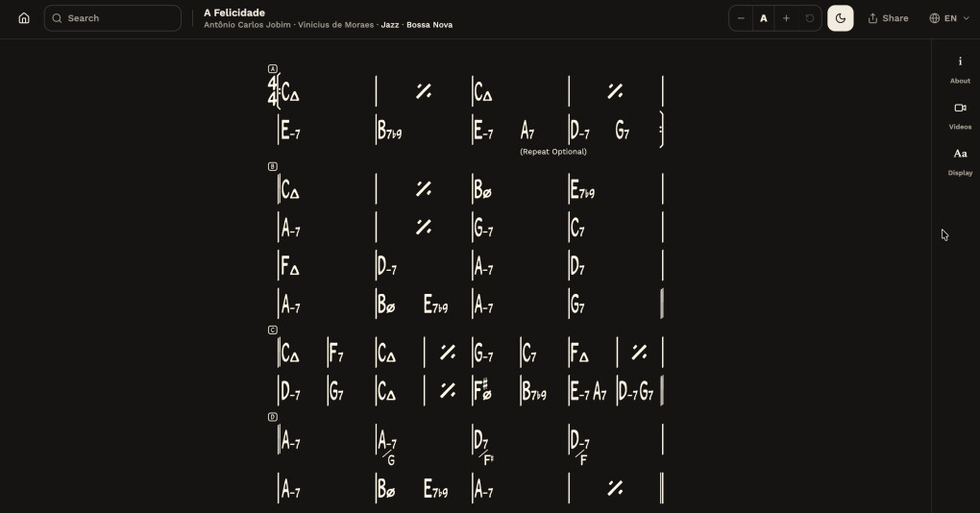
Task: Click the E7b9 chord in section B first row
Action: (582, 189)
